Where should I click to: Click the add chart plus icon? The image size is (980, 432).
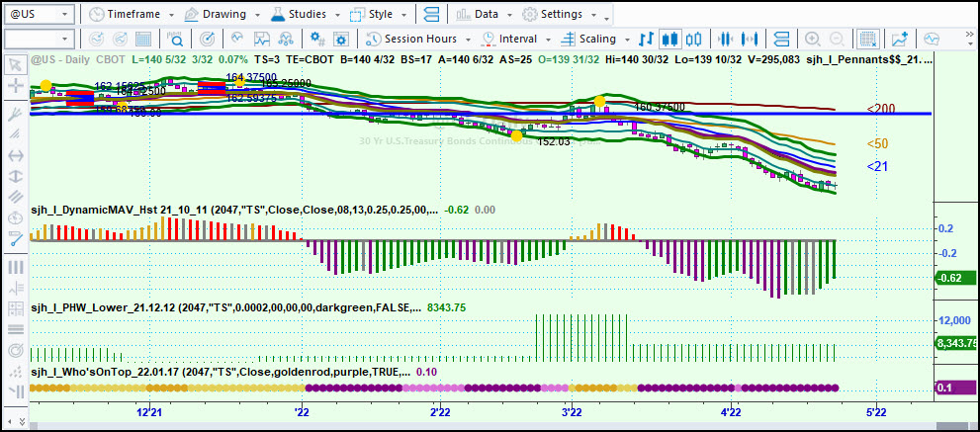(899, 39)
